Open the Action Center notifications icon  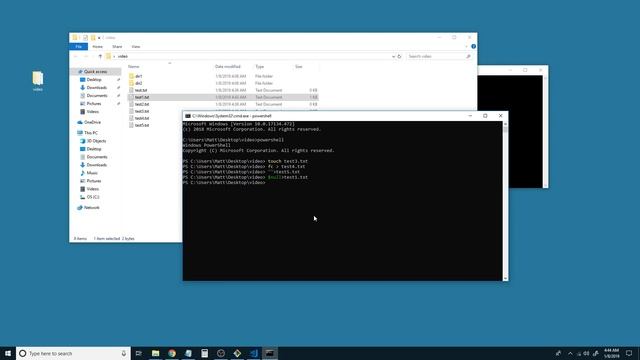pos(629,353)
